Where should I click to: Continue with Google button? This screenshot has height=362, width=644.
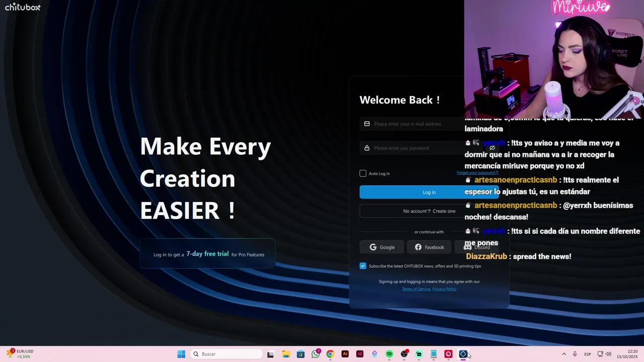coord(382,247)
